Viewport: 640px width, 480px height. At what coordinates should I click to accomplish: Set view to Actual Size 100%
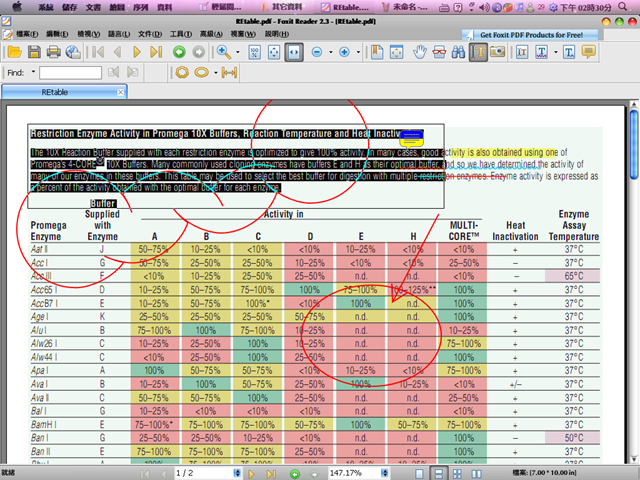[255, 52]
